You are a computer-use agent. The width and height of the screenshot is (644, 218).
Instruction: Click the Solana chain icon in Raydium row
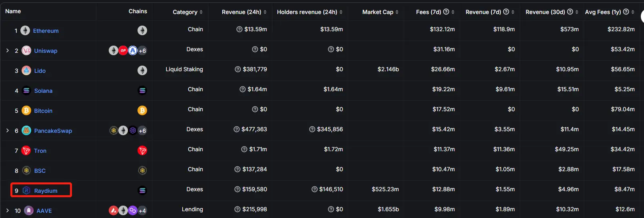coord(142,190)
